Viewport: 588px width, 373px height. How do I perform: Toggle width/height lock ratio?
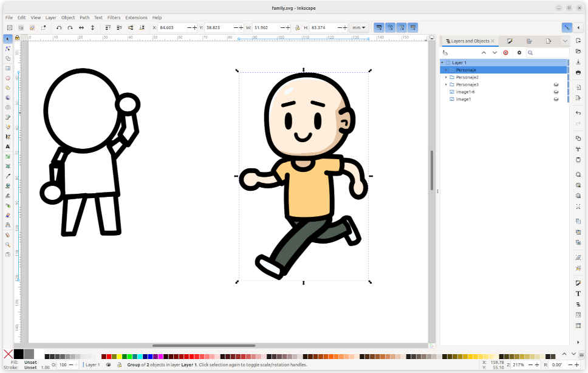click(x=297, y=27)
